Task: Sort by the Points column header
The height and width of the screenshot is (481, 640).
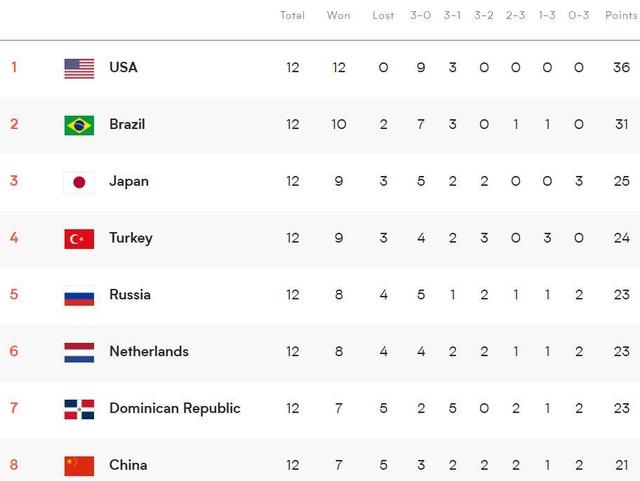Action: [x=621, y=16]
